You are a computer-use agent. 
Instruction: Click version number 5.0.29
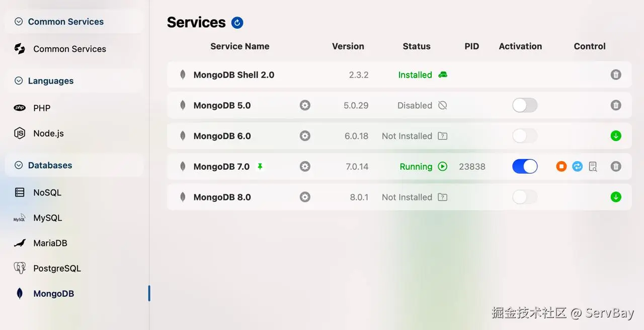[356, 105]
